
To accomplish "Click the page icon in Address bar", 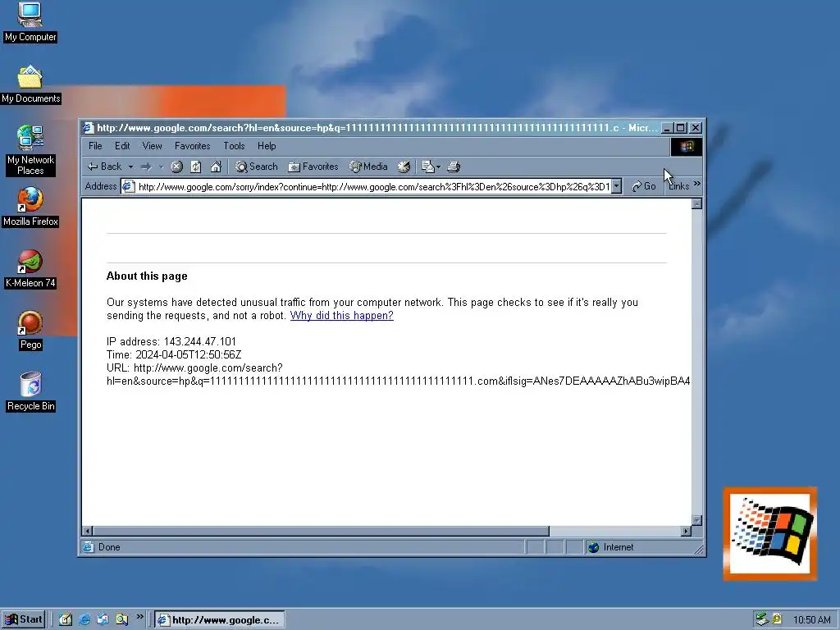I will pyautogui.click(x=128, y=186).
